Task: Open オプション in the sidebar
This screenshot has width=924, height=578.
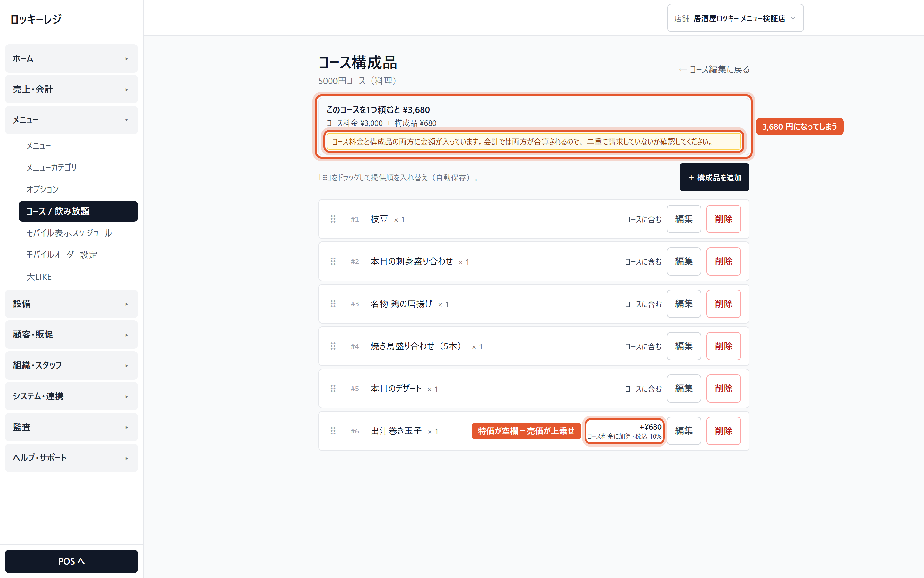Action: 78,189
